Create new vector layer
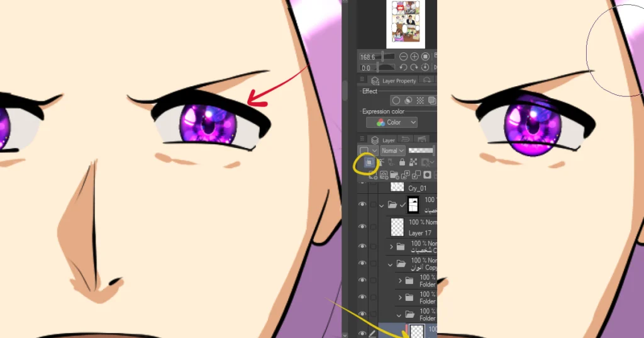Screen dimensions: 644x338 [x=384, y=175]
